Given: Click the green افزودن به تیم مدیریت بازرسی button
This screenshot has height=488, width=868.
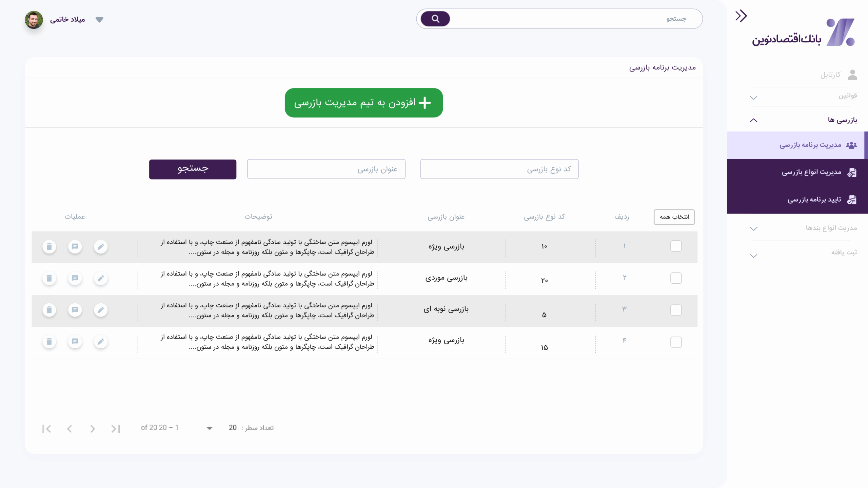Looking at the screenshot, I should coord(363,103).
